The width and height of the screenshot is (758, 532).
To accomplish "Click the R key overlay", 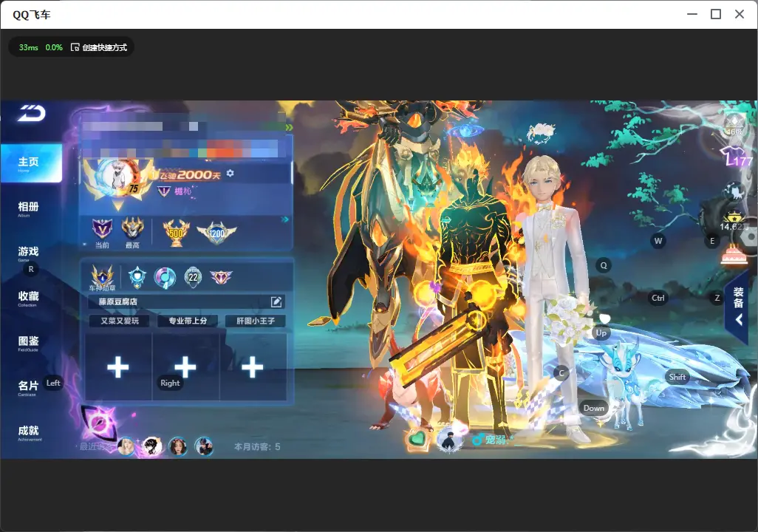I will pos(31,270).
